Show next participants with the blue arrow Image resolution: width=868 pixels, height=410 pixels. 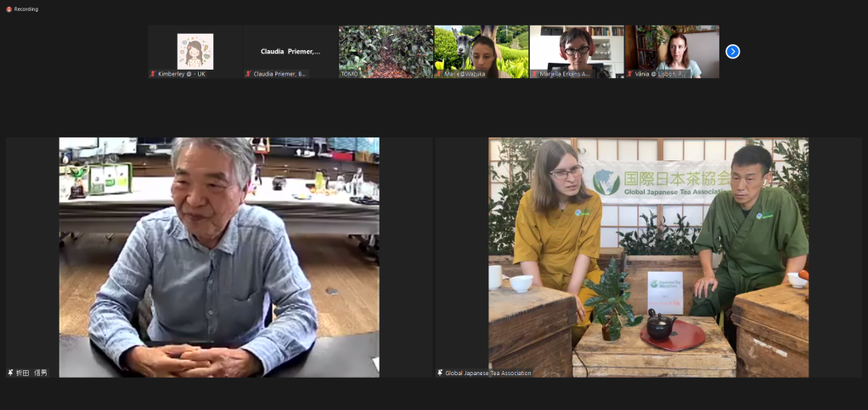pyautogui.click(x=732, y=52)
